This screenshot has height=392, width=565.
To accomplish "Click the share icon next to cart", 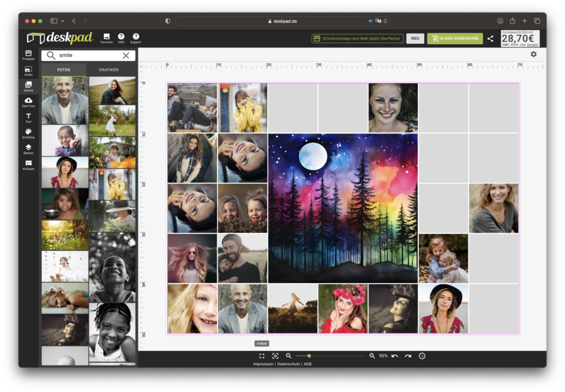I will (x=491, y=39).
